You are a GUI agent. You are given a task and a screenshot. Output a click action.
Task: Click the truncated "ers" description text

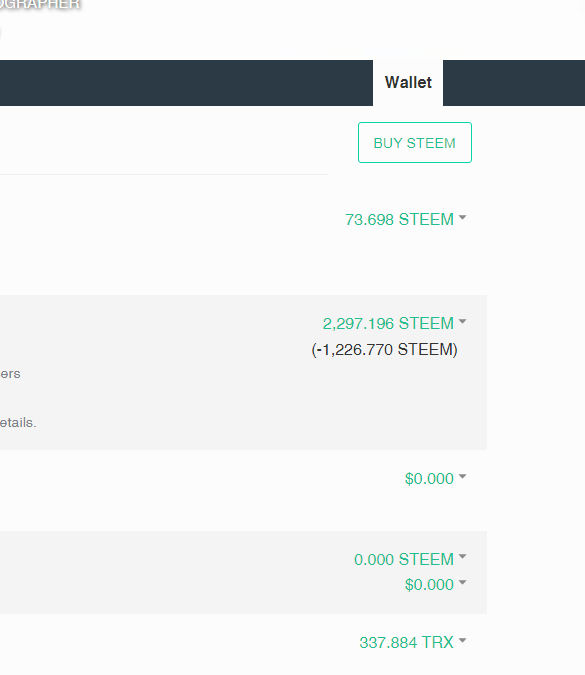10,374
